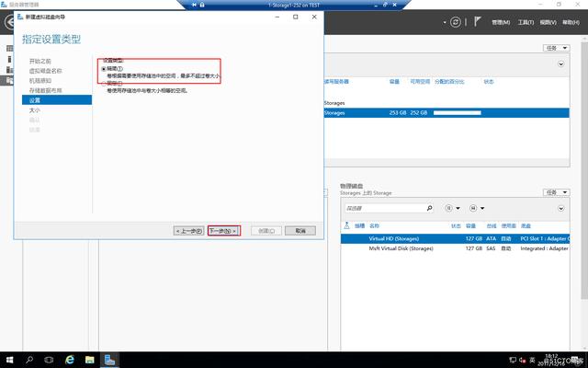Select the 精简 (Thin) provisioning radio button

104,69
